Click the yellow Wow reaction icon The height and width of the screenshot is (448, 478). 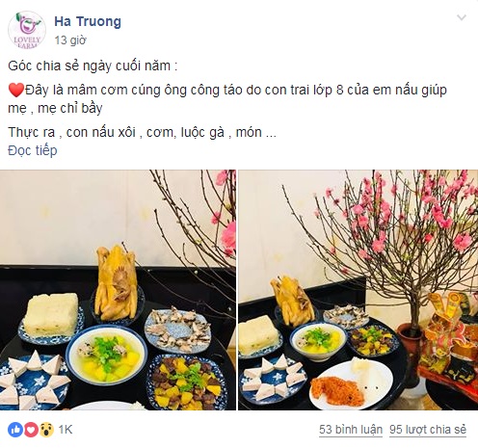(x=46, y=430)
